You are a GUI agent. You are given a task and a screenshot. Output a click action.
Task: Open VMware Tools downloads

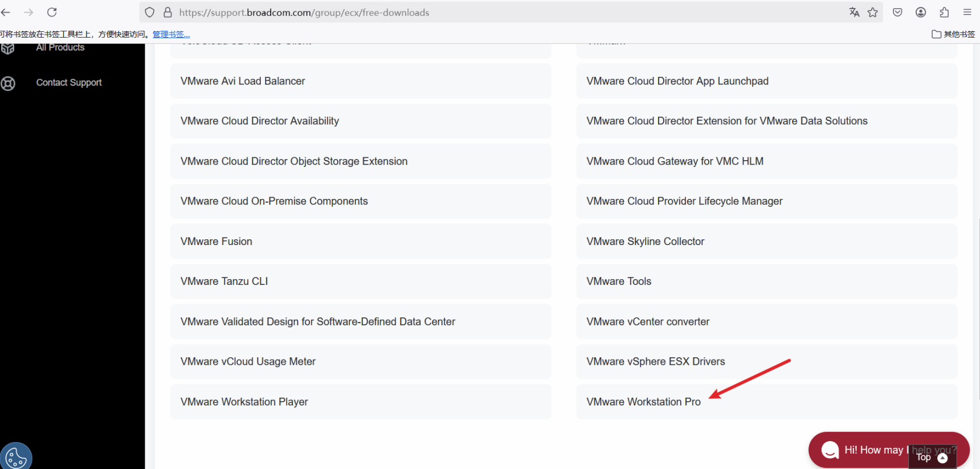(767, 282)
